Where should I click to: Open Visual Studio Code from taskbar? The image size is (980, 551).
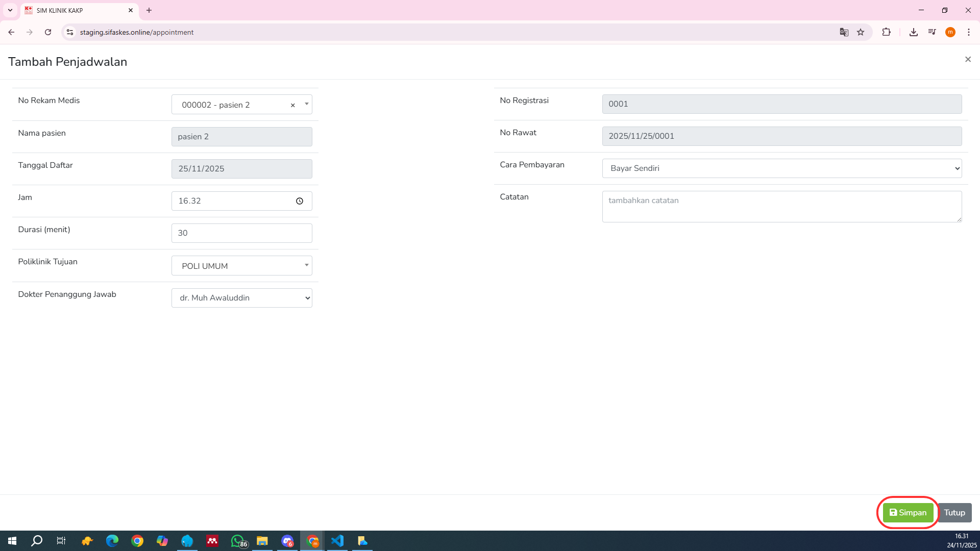coord(337,541)
